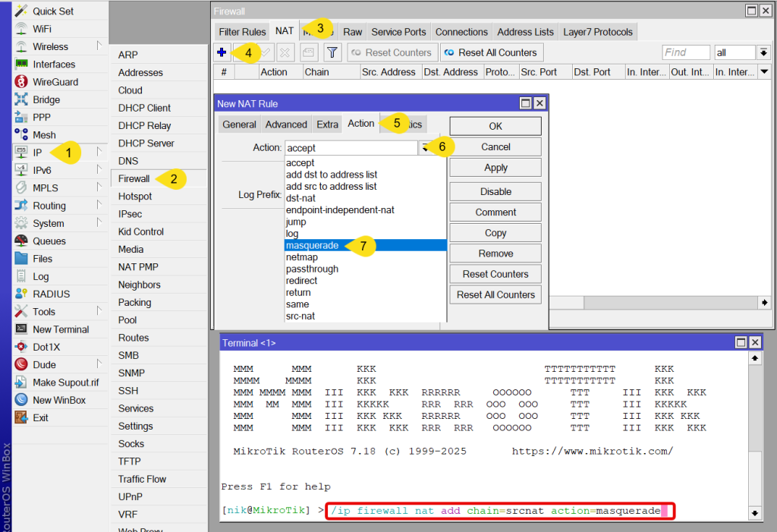Open the General tab in New NAT Rule

(239, 124)
